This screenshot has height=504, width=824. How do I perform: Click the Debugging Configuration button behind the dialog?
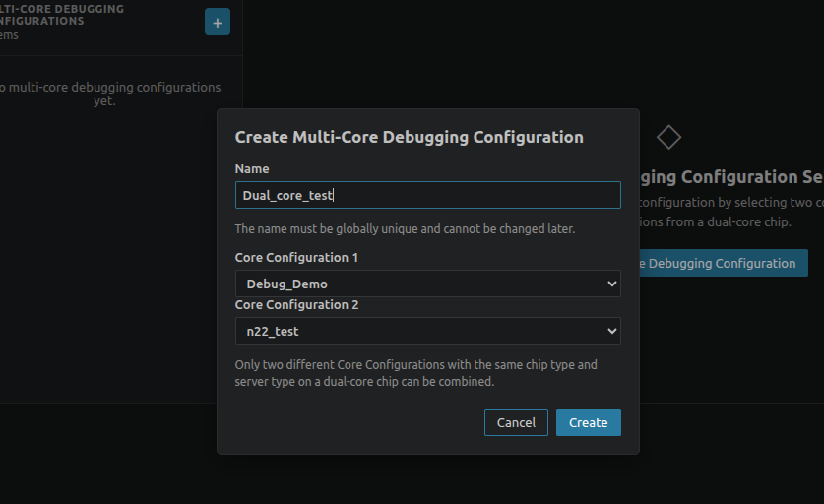724,263
